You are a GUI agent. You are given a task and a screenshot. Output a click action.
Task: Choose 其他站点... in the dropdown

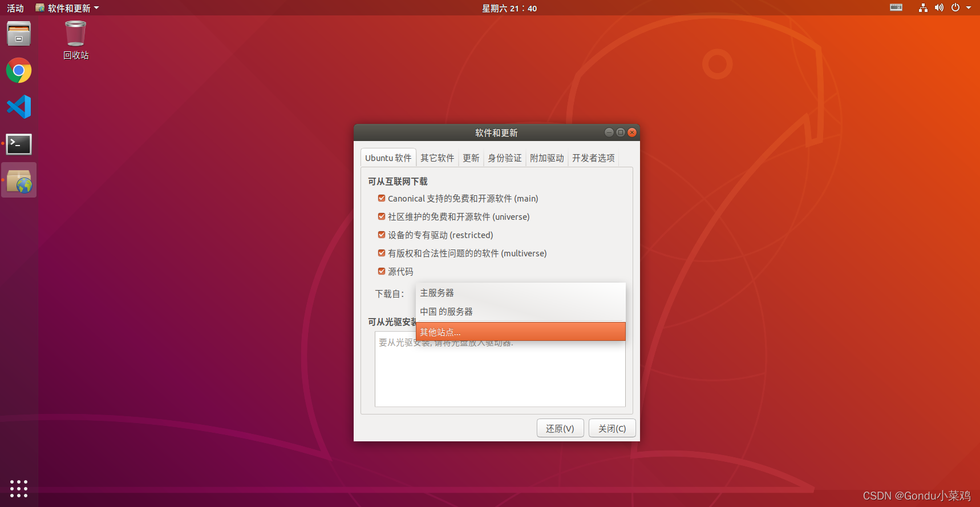pyautogui.click(x=521, y=332)
